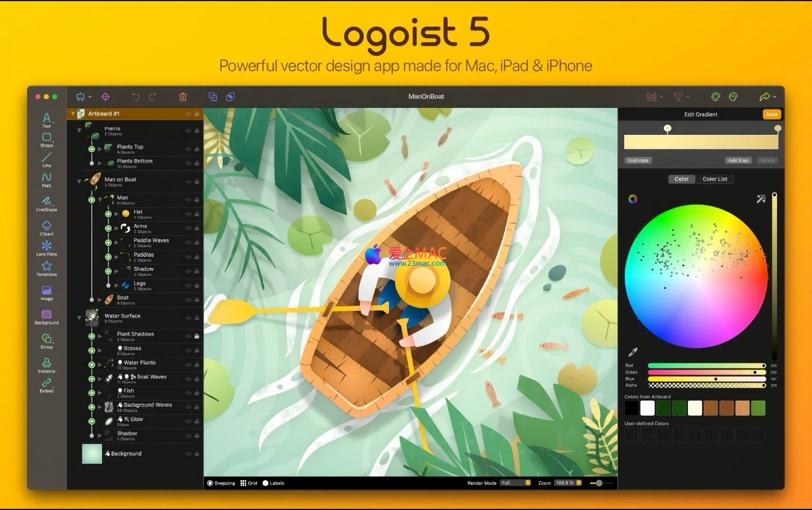Select the Shape tool
Screen dimensions: 812x510
(x=47, y=139)
